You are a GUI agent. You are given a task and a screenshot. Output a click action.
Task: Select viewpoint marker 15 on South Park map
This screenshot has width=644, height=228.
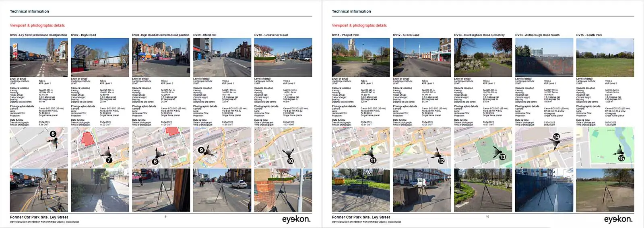pos(621,158)
